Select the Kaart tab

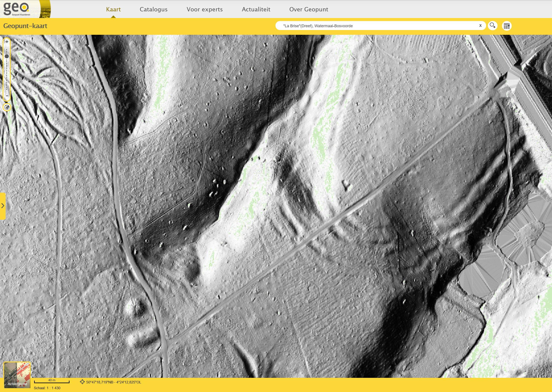[113, 9]
